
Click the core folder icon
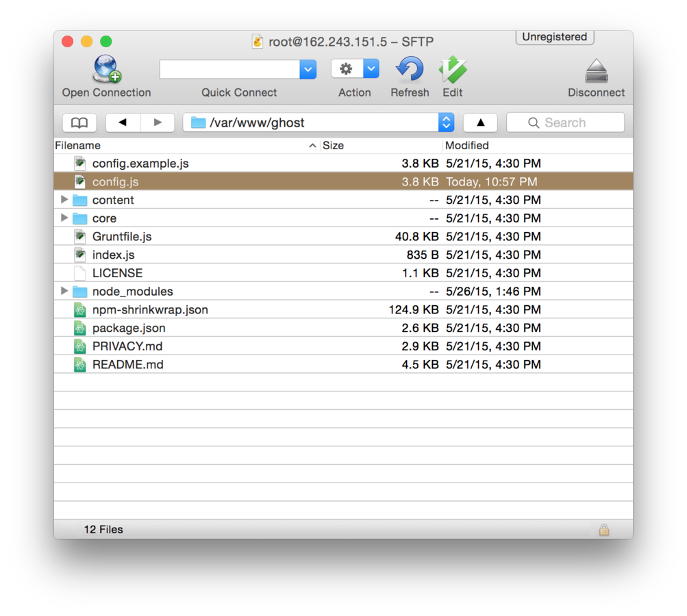pos(79,218)
